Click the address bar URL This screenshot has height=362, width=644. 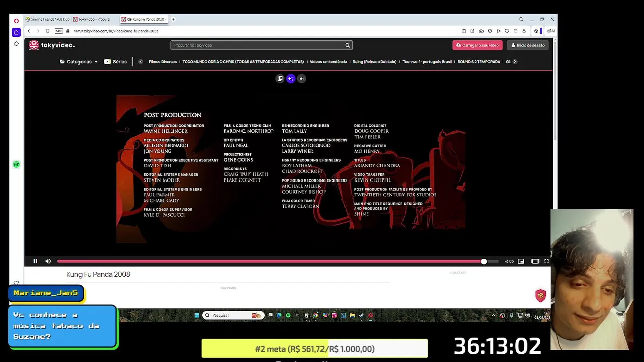click(x=116, y=31)
